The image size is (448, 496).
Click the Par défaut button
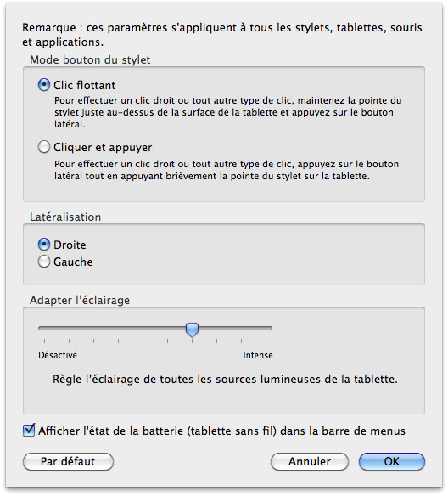[x=68, y=461]
